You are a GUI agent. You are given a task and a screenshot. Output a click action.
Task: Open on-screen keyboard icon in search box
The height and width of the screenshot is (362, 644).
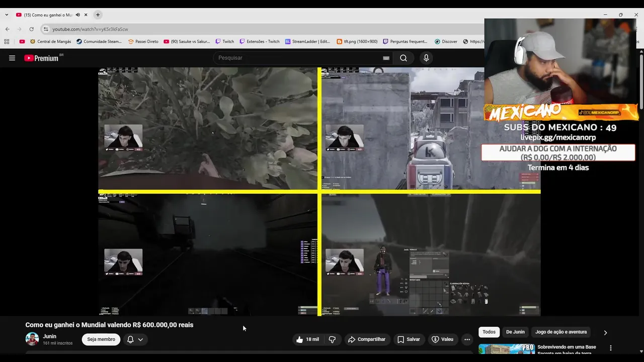(386, 58)
